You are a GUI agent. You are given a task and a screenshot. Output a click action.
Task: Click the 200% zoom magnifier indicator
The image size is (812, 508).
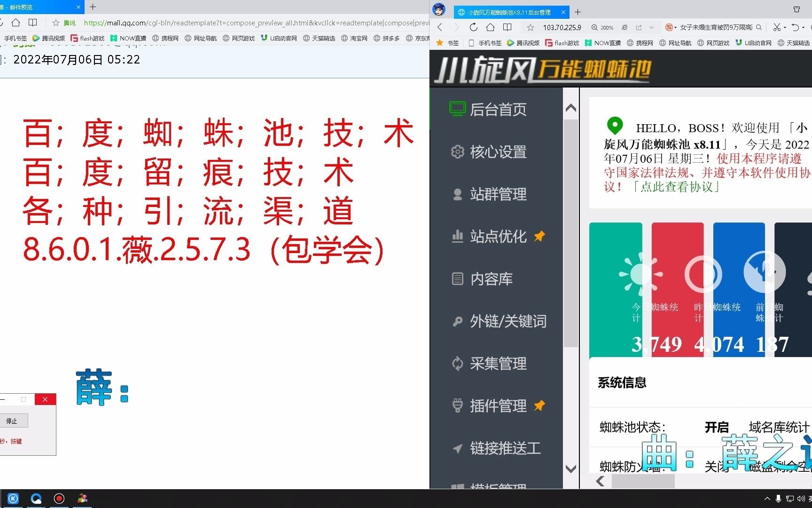(x=602, y=27)
